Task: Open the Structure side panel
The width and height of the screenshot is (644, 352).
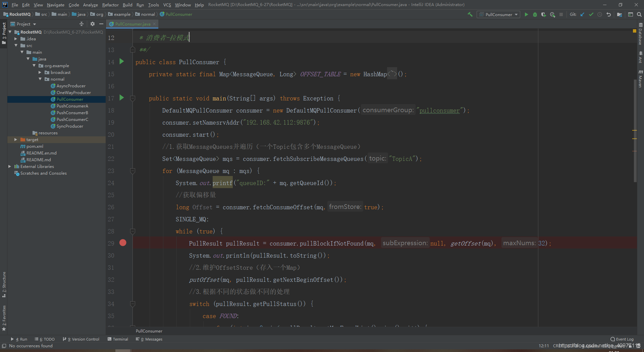Action: [4, 285]
